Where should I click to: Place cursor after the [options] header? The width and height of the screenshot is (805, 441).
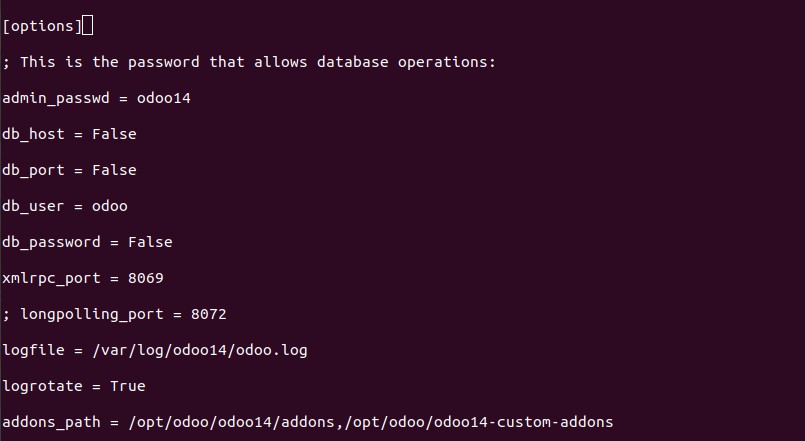(x=87, y=26)
